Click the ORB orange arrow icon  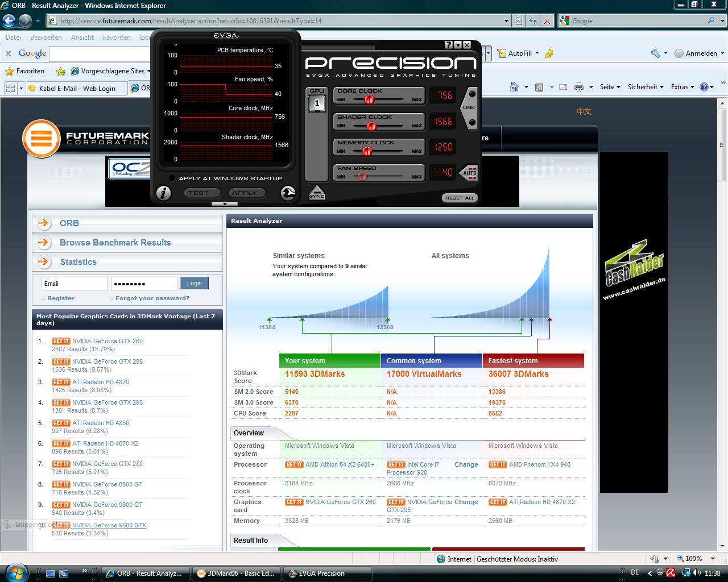click(x=44, y=223)
